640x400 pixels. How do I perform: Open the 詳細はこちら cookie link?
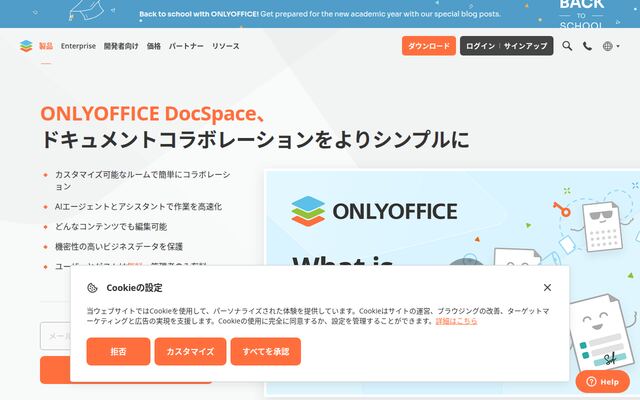(456, 321)
